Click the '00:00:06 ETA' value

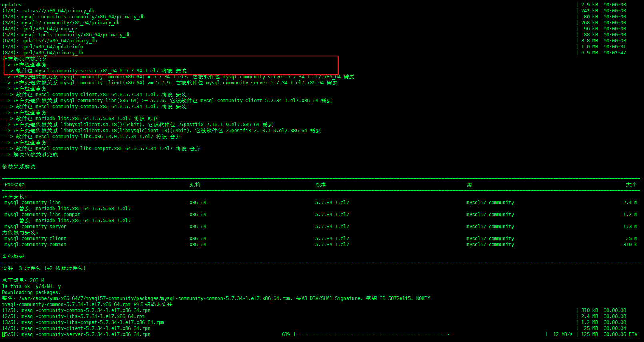pos(620,334)
